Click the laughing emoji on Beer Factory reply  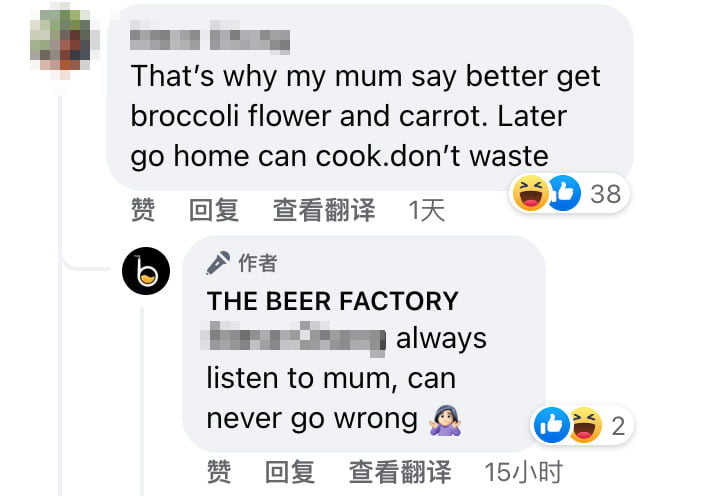pos(585,425)
